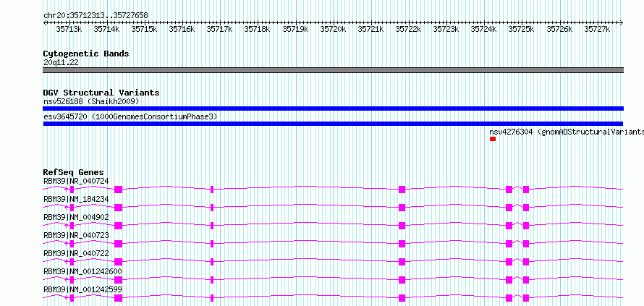Click the 35713k ruler label
The height and width of the screenshot is (306, 644).
[69, 29]
